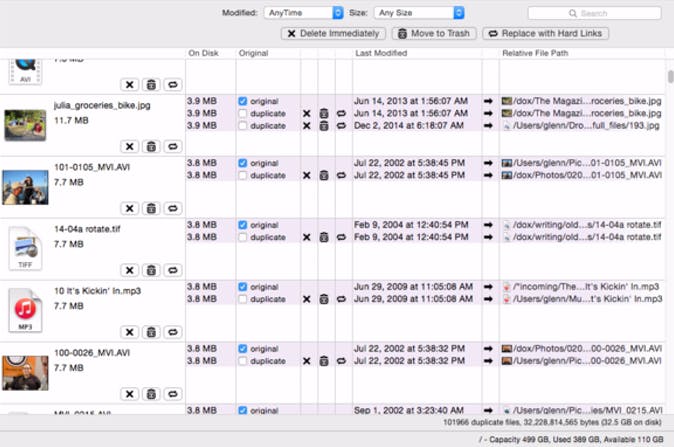Image resolution: width=674 pixels, height=447 pixels.
Task: Uncheck original for 14-04a rotate.tif
Action: click(242, 225)
